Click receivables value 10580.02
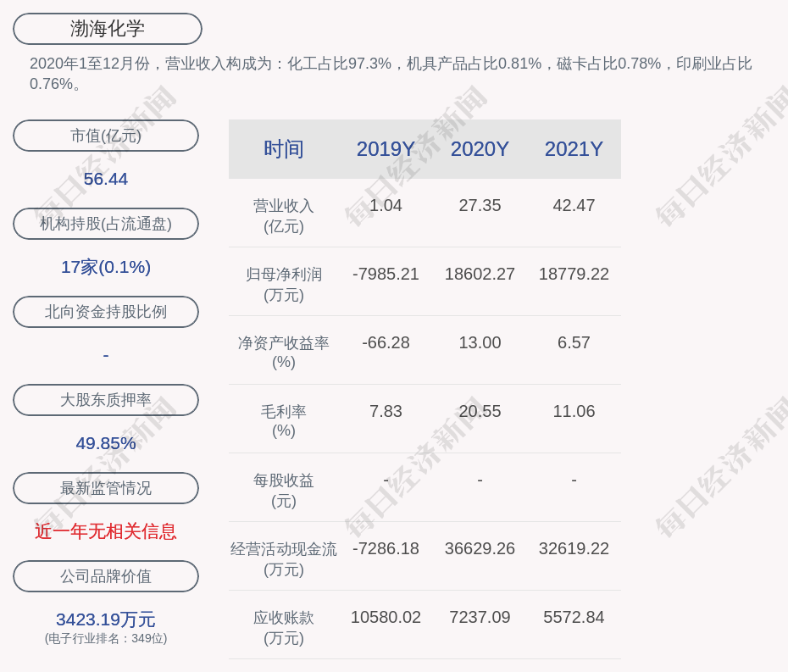This screenshot has height=672, width=788. (x=386, y=617)
